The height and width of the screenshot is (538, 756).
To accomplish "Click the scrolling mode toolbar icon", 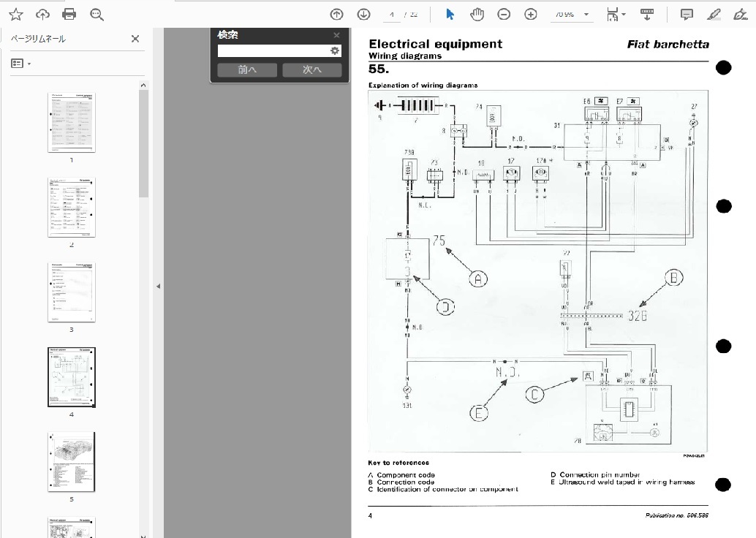I will click(647, 15).
